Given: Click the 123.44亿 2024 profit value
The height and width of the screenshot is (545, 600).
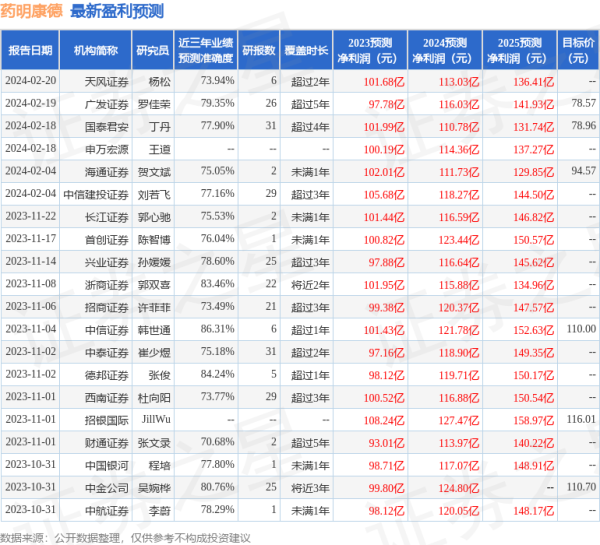Looking at the screenshot, I should (458, 240).
